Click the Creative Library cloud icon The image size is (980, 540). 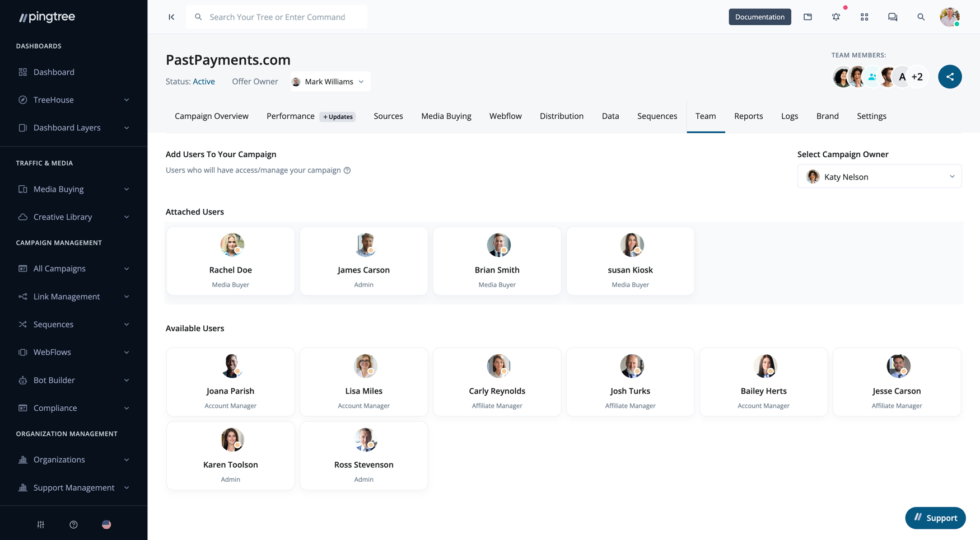(x=23, y=217)
